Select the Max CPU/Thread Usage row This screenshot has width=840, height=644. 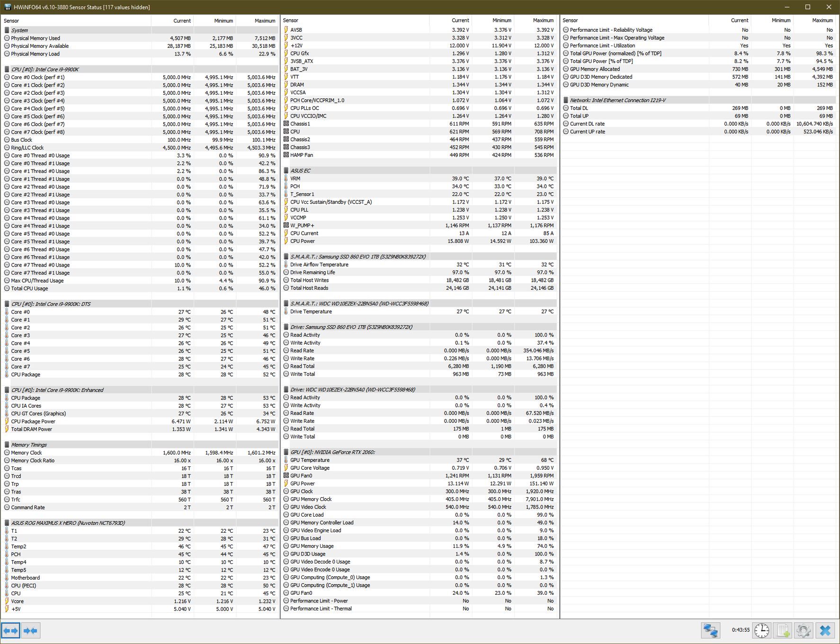[x=140, y=281]
